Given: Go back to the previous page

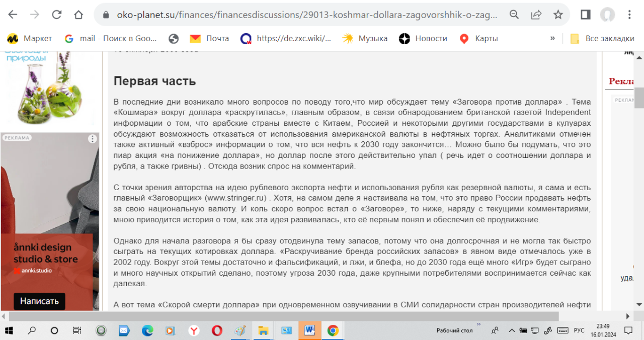Looking at the screenshot, I should (13, 15).
